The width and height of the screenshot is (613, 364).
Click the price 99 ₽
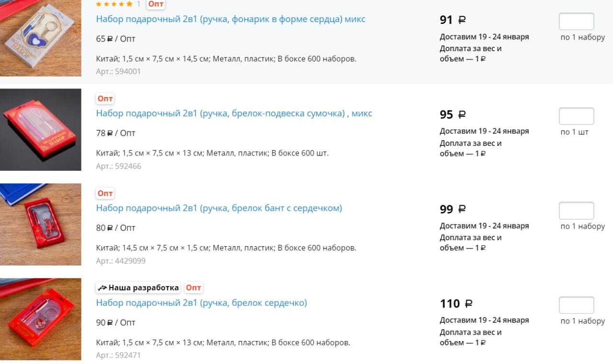[x=453, y=209]
